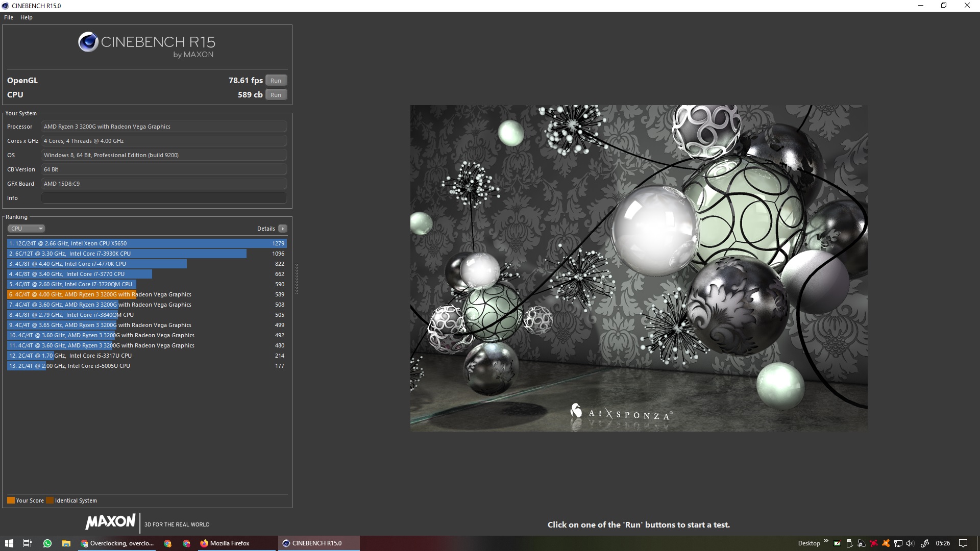980x551 pixels.
Task: Click the orange 'Your Score' legend swatch
Action: [x=11, y=500]
